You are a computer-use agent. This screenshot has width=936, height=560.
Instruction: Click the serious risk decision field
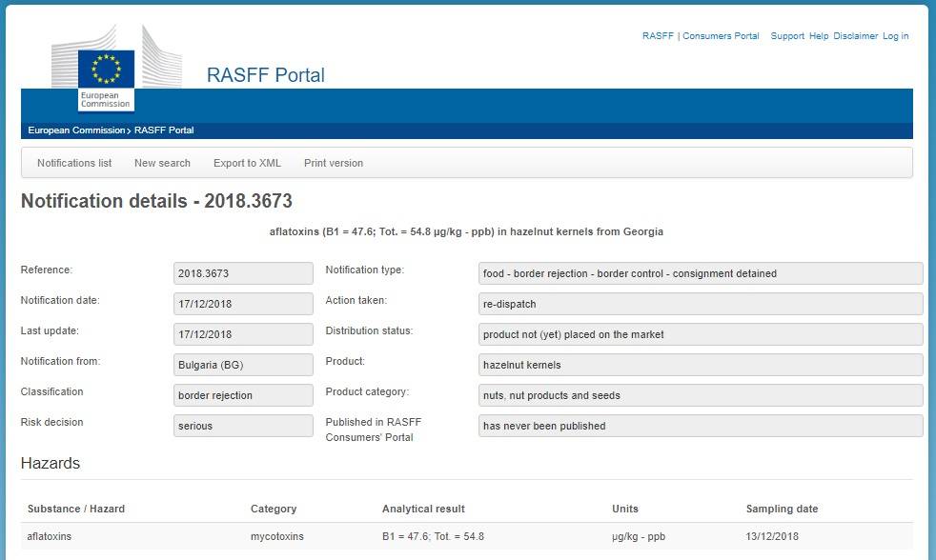244,425
